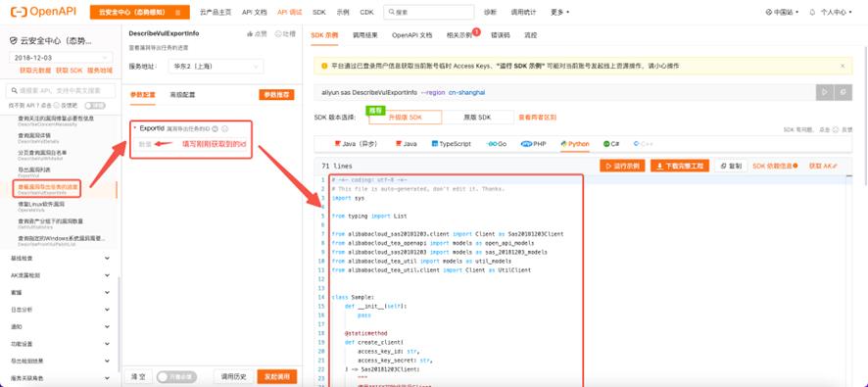Image resolution: width=868 pixels, height=387 pixels.
Task: Click the run command play icon
Action: click(825, 92)
